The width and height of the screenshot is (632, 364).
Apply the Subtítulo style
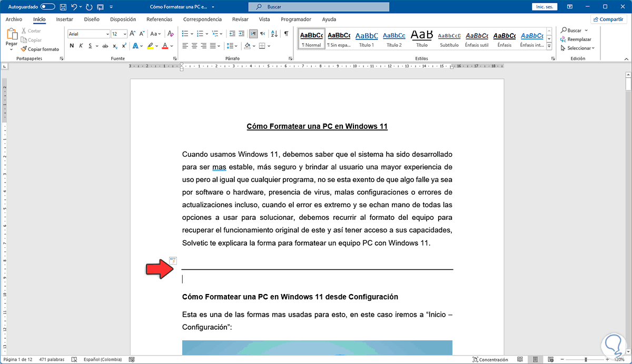pyautogui.click(x=449, y=39)
